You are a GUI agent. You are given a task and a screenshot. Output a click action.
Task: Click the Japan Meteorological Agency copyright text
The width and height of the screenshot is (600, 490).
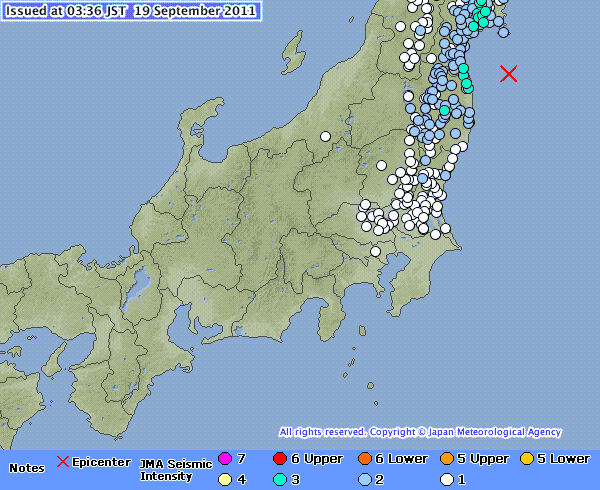pos(420,432)
